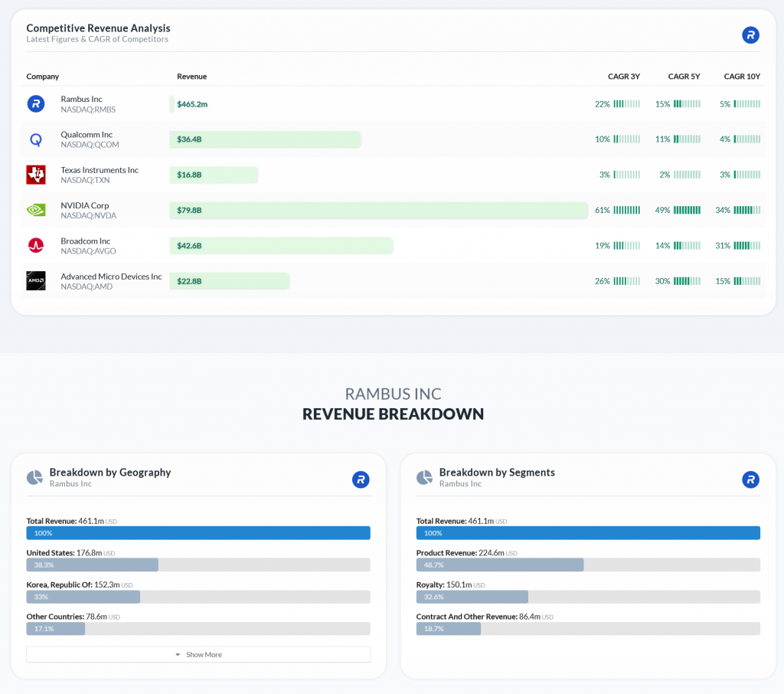The width and height of the screenshot is (784, 694).
Task: Open the Advanced Micro Devices Inc link
Action: (111, 277)
